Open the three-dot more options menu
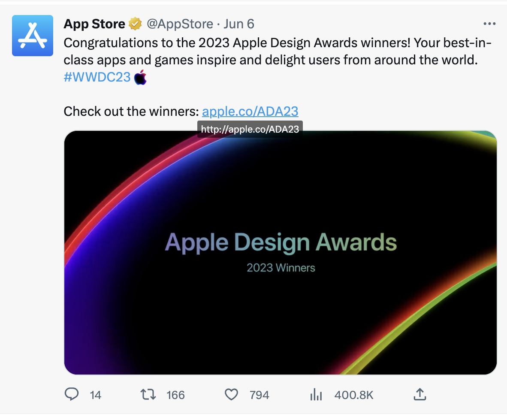Image resolution: width=507 pixels, height=420 pixels. (489, 24)
